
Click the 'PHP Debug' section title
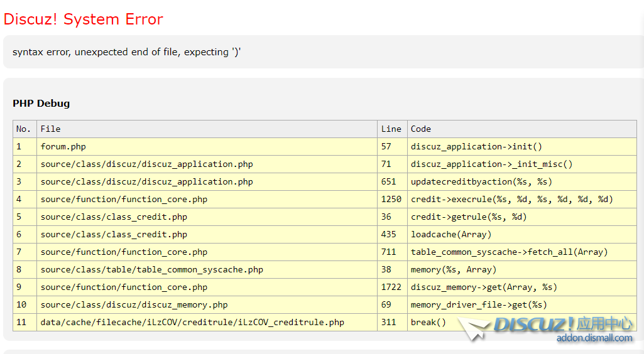pos(41,104)
